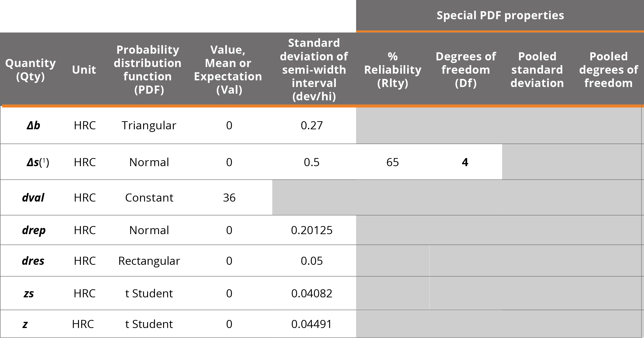Image resolution: width=644 pixels, height=338 pixels.
Task: Select the zs deviation value 0.04082
Action: coord(311,294)
